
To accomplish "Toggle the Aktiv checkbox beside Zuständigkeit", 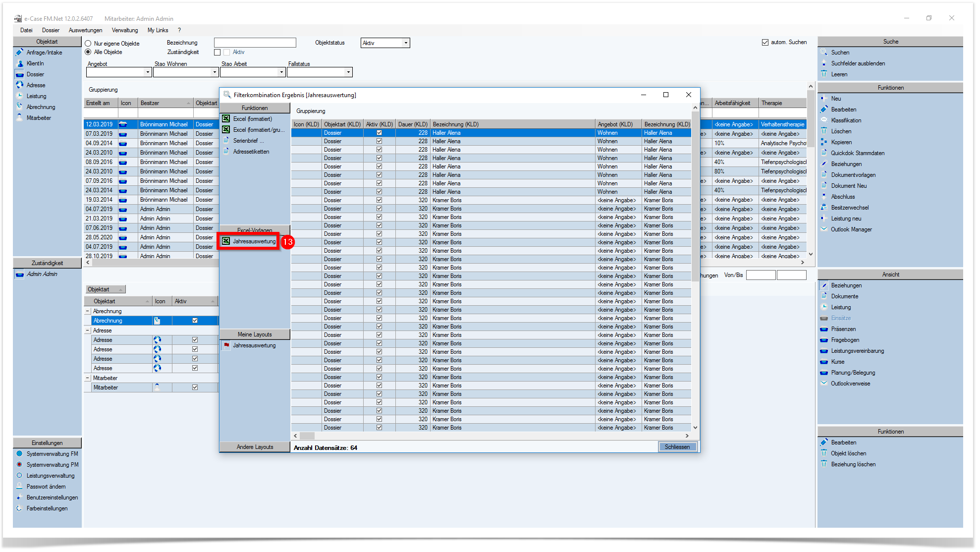I will tap(227, 52).
